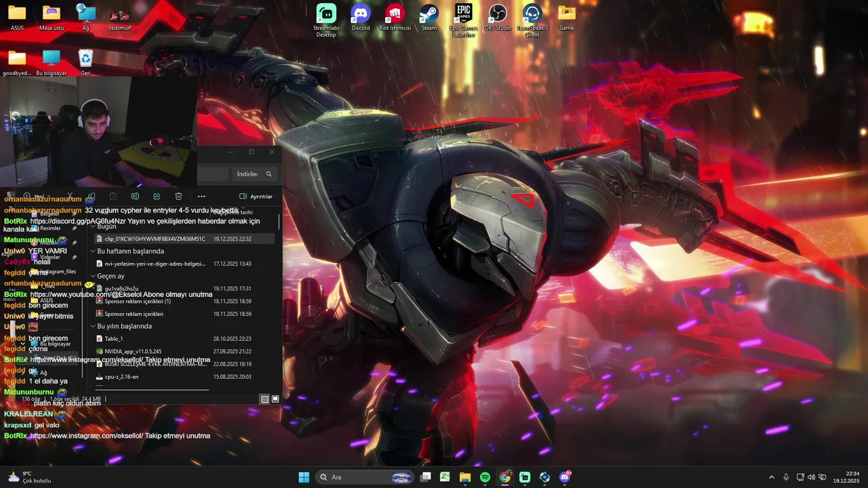Switch to large thumbnails view in Explorer
The image size is (868, 488).
[275, 399]
